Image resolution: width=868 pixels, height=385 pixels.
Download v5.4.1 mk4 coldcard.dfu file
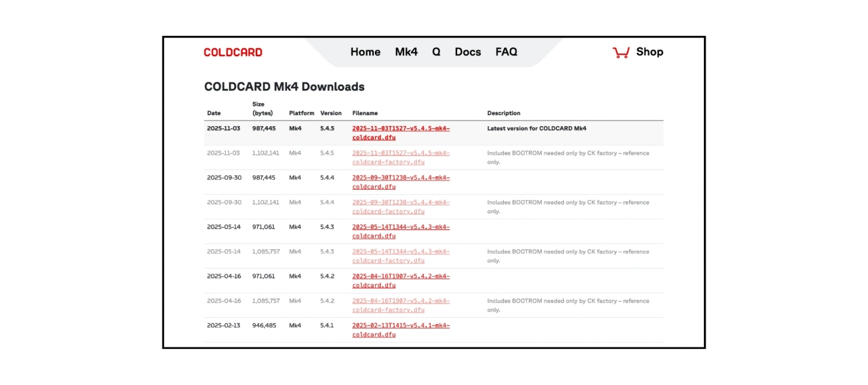pos(401,330)
